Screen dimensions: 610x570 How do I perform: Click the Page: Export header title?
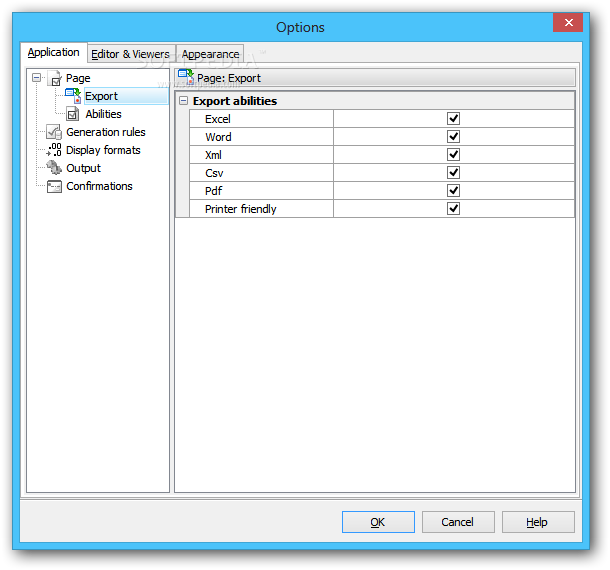229,78
